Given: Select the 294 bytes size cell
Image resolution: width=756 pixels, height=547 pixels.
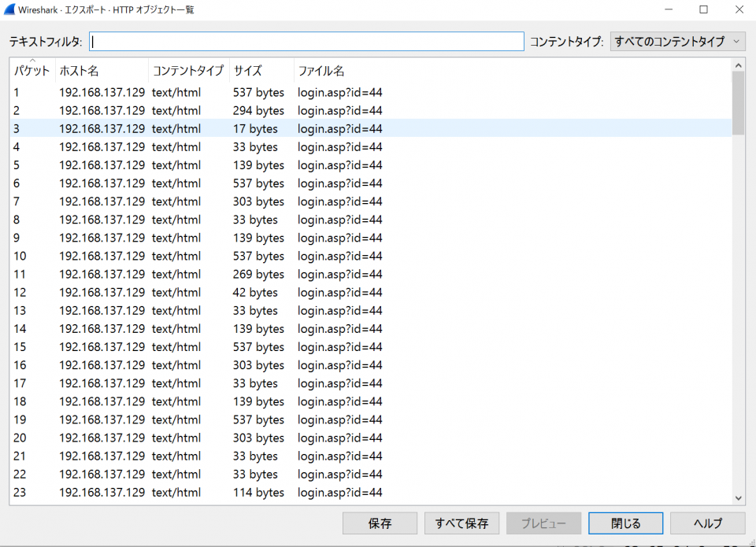Looking at the screenshot, I should point(258,111).
